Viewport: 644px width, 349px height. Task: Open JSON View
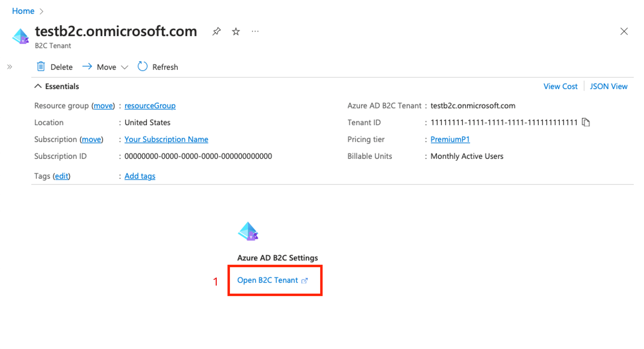click(608, 86)
